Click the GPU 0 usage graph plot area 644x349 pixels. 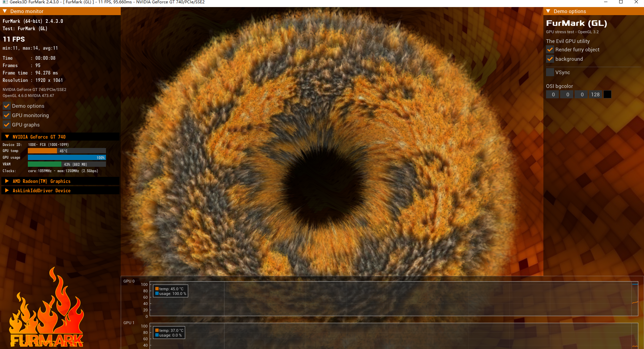394,299
